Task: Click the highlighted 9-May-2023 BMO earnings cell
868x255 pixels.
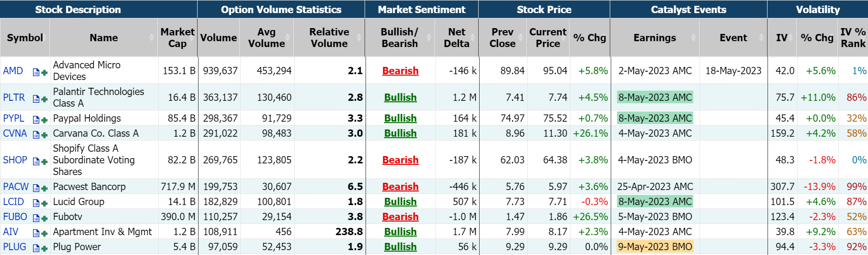Action: 655,247
